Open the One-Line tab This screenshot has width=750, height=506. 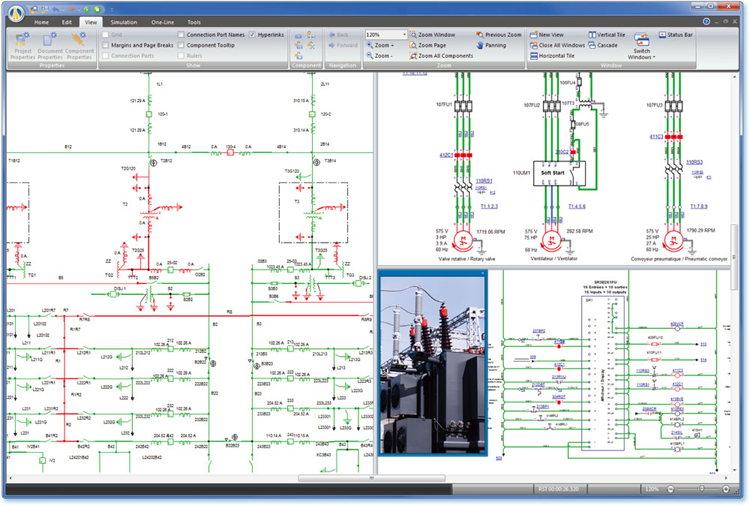[x=163, y=22]
